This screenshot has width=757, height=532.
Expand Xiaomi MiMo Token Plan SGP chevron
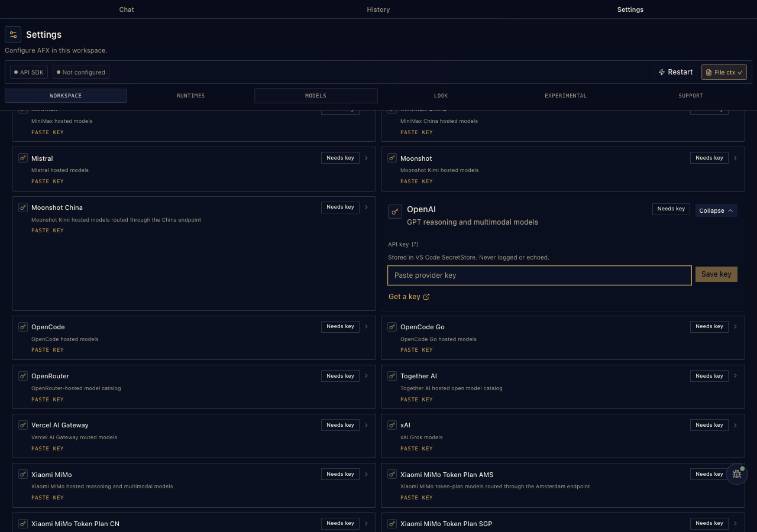click(736, 523)
